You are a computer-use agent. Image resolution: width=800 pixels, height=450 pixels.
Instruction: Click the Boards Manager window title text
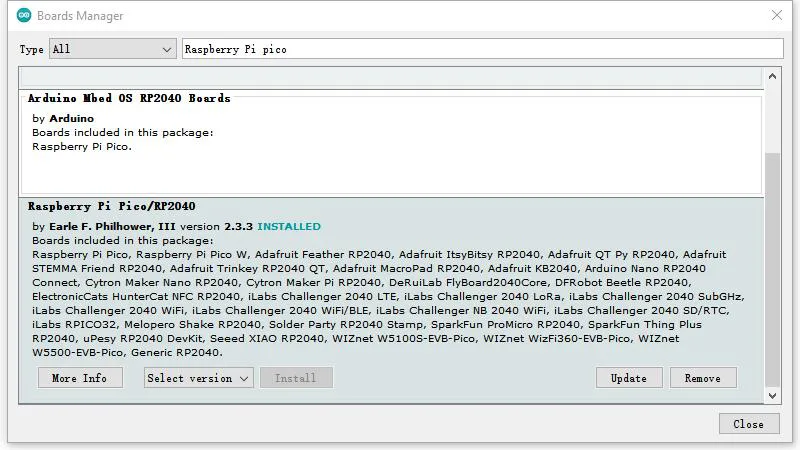click(80, 16)
